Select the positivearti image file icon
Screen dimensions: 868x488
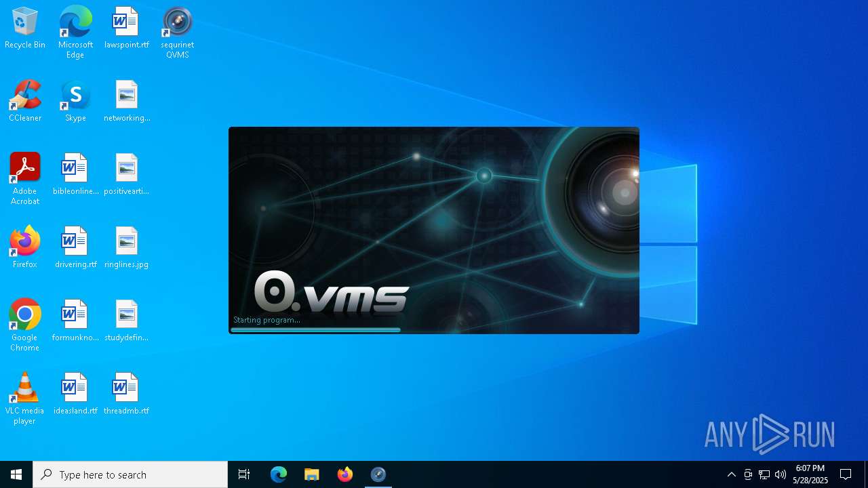pyautogui.click(x=126, y=175)
